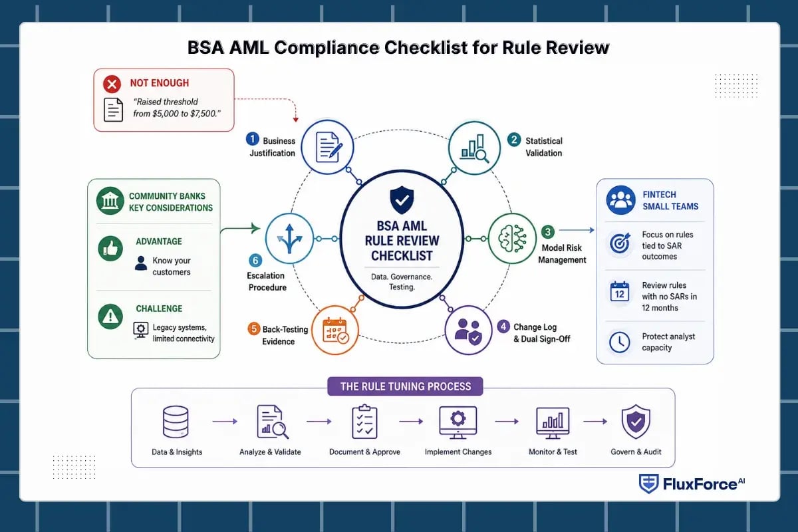The height and width of the screenshot is (532, 798).
Task: Click the number 3 step badge
Action: (548, 231)
